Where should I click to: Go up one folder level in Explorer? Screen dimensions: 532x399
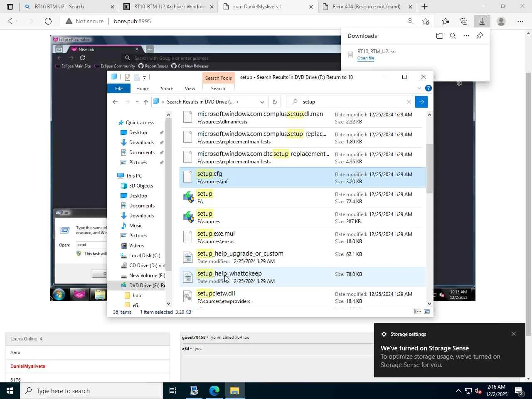tap(146, 102)
